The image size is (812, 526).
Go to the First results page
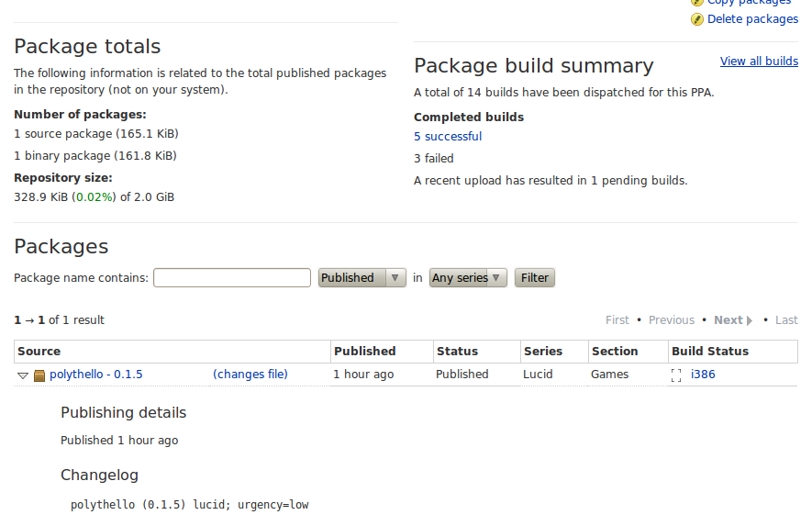617,320
